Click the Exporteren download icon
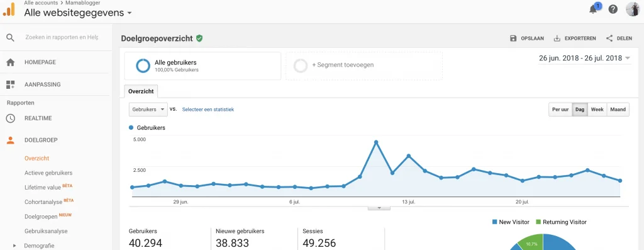 click(557, 38)
